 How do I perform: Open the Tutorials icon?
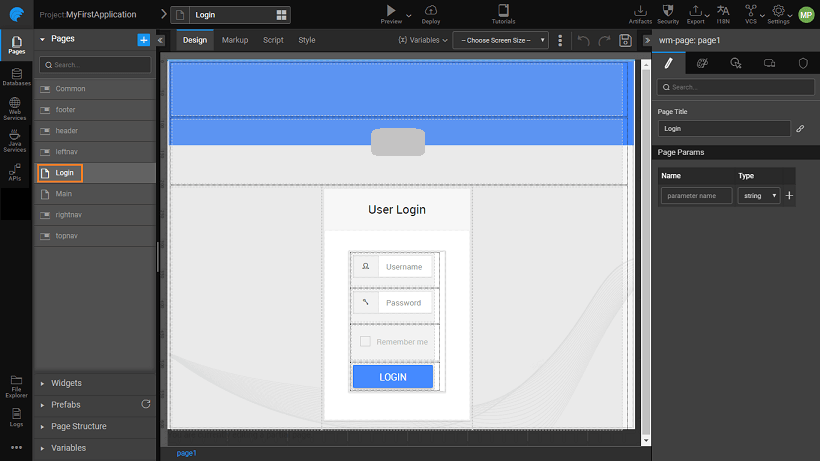(504, 10)
